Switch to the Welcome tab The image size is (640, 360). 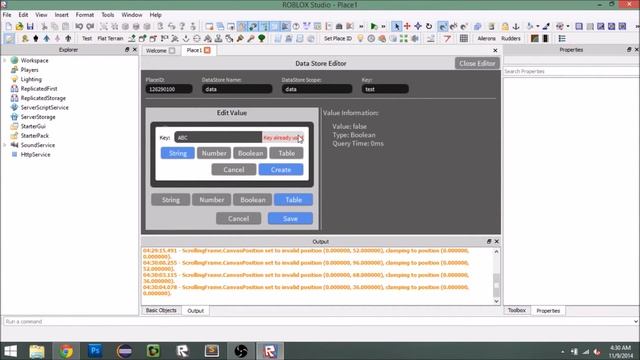point(160,51)
